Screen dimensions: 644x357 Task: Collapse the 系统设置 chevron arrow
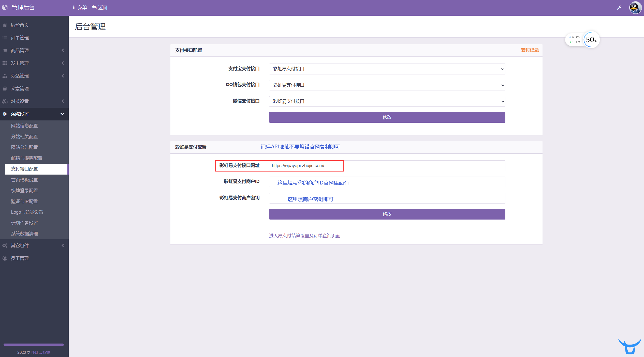tap(62, 114)
